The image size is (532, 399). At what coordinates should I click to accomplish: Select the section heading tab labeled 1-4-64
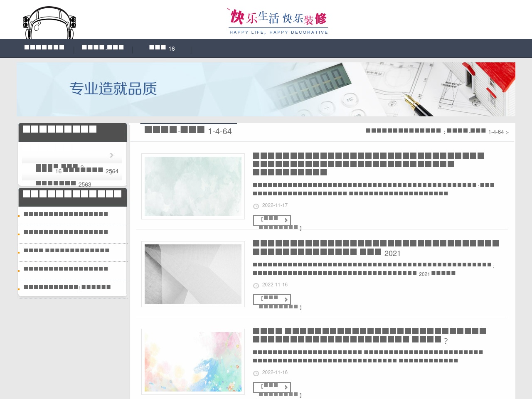point(188,131)
